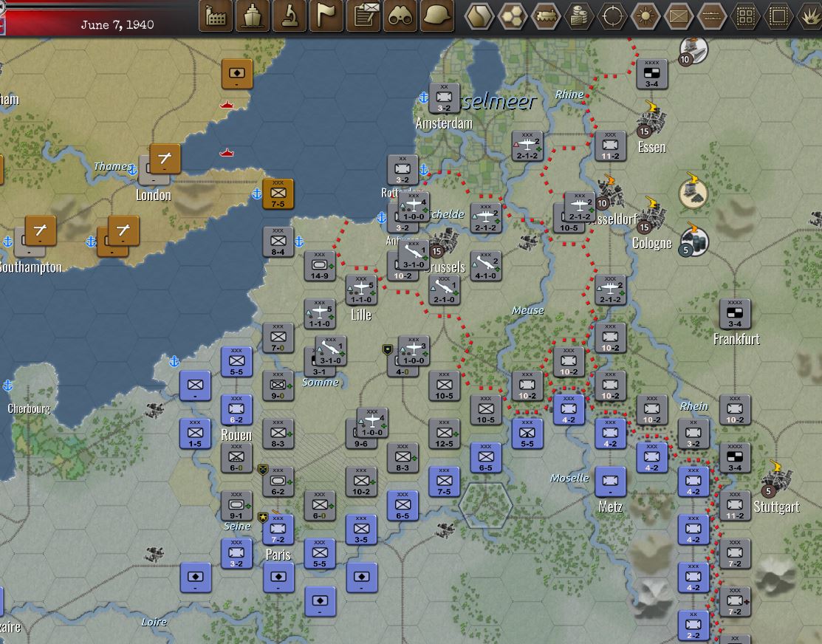
Task: Select the French 3-5 corps
Action: pyautogui.click(x=361, y=530)
